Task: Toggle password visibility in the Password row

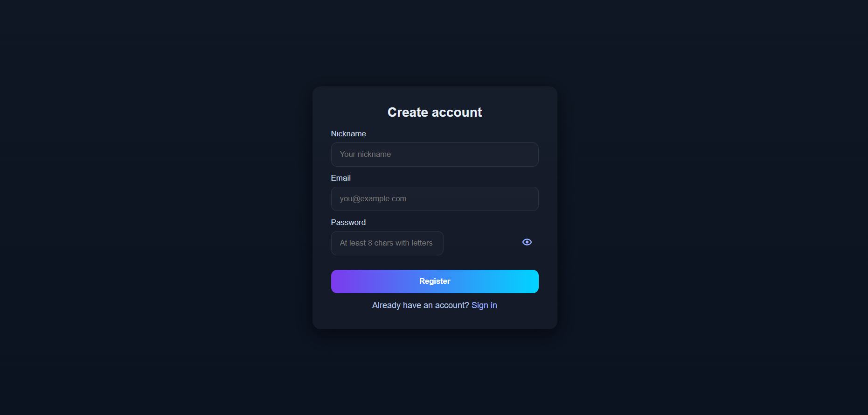Action: point(527,242)
